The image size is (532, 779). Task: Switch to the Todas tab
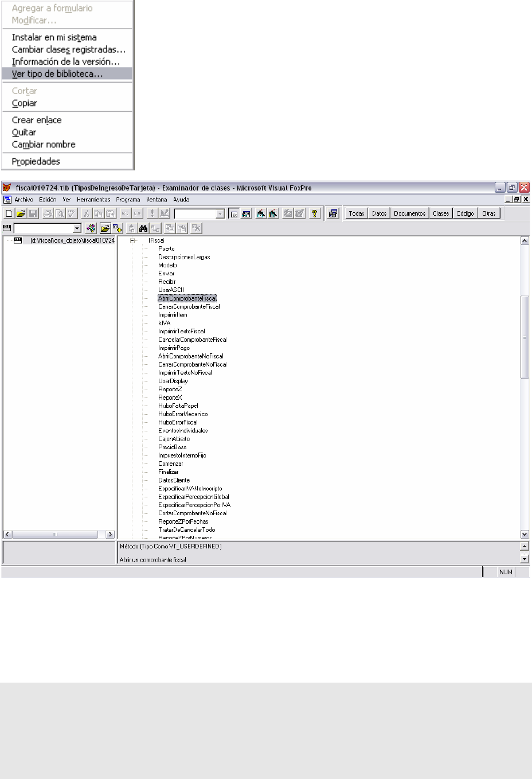357,213
